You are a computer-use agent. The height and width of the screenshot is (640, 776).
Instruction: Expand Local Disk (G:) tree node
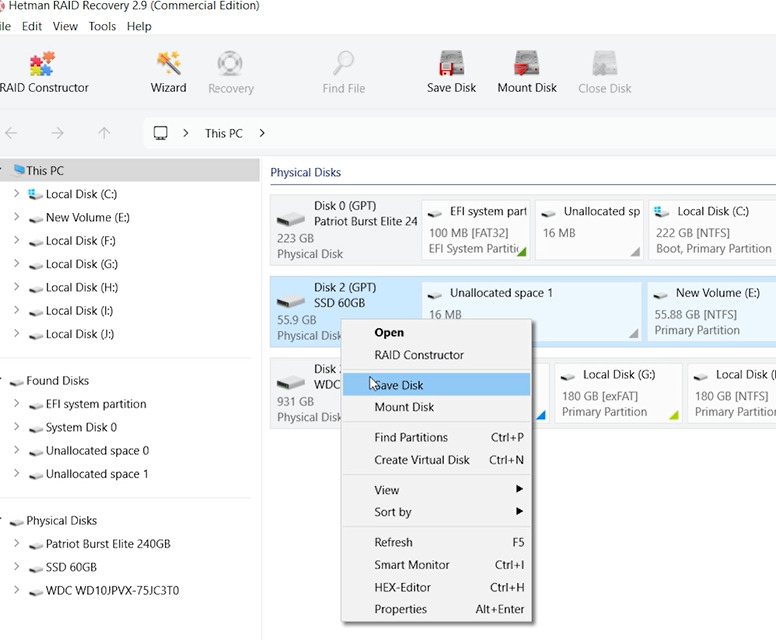click(x=16, y=263)
